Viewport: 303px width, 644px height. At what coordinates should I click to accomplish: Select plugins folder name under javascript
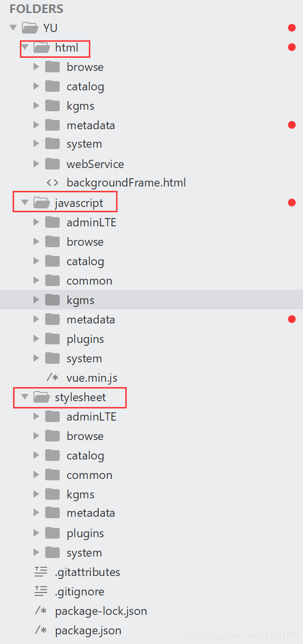pos(85,339)
